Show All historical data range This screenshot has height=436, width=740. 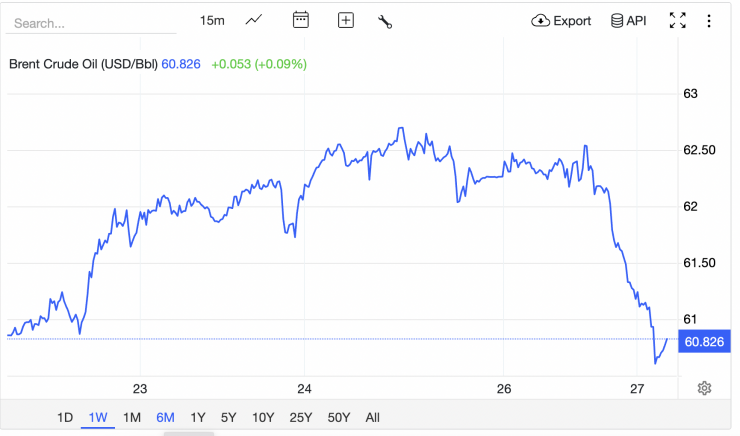click(x=373, y=417)
